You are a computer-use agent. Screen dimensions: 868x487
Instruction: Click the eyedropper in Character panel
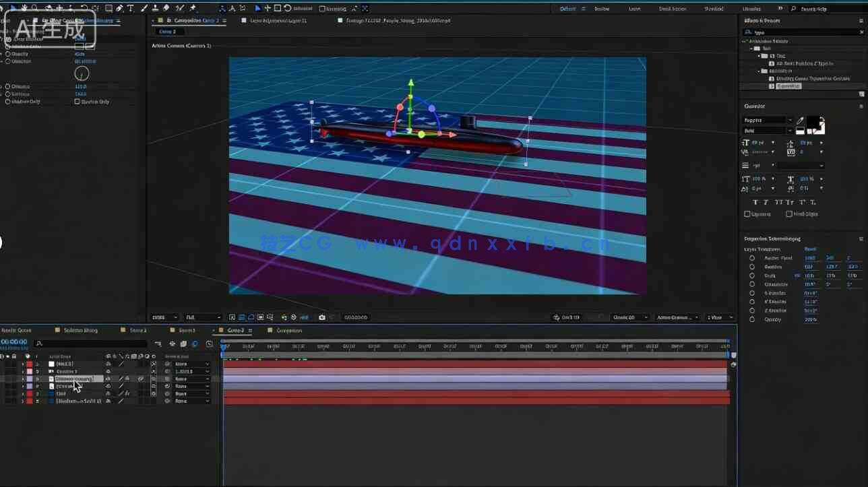[801, 121]
